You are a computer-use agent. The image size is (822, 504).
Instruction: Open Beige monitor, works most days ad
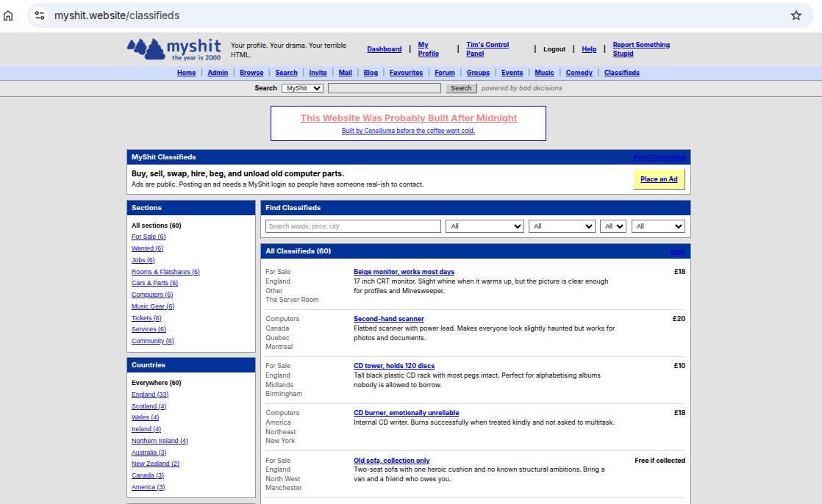coord(404,272)
